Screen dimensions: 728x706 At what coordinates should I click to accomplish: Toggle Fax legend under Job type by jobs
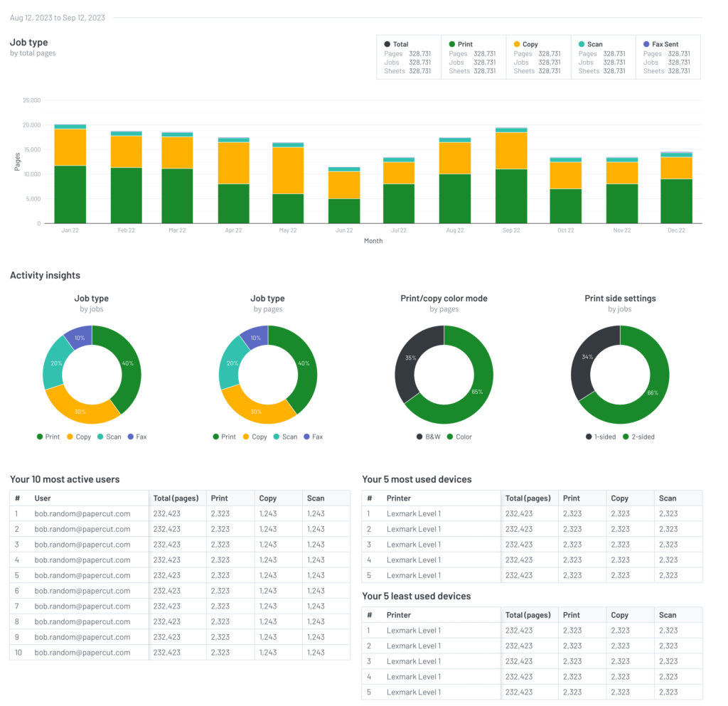136,437
